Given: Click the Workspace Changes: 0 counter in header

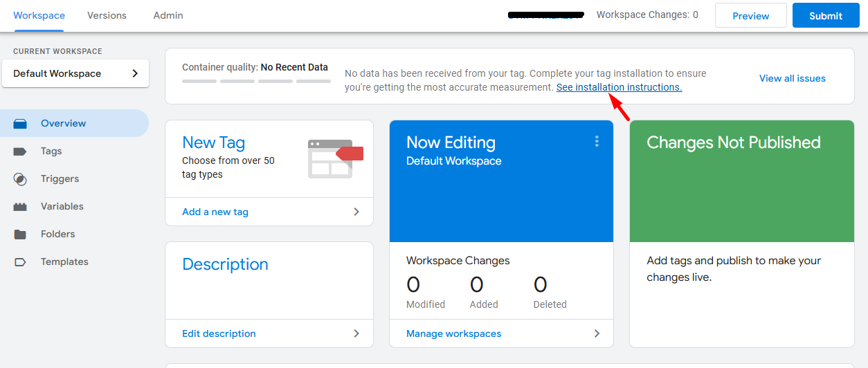Looking at the screenshot, I should (x=647, y=15).
